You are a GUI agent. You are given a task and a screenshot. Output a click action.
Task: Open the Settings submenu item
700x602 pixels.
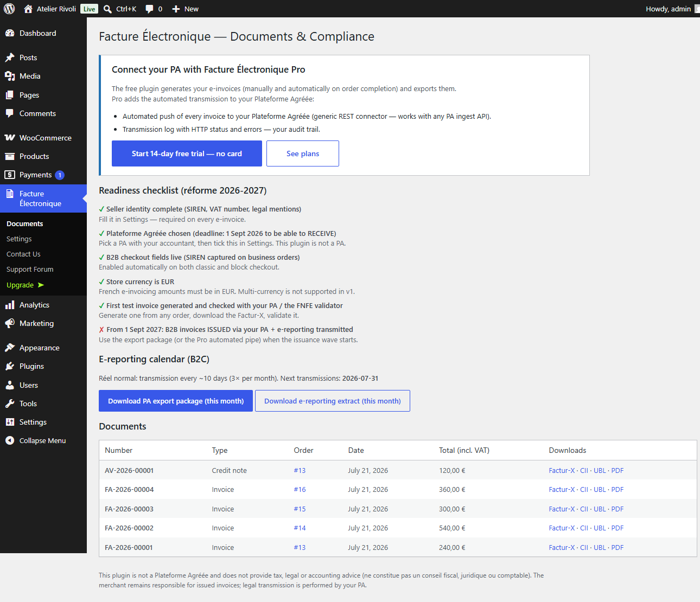19,239
